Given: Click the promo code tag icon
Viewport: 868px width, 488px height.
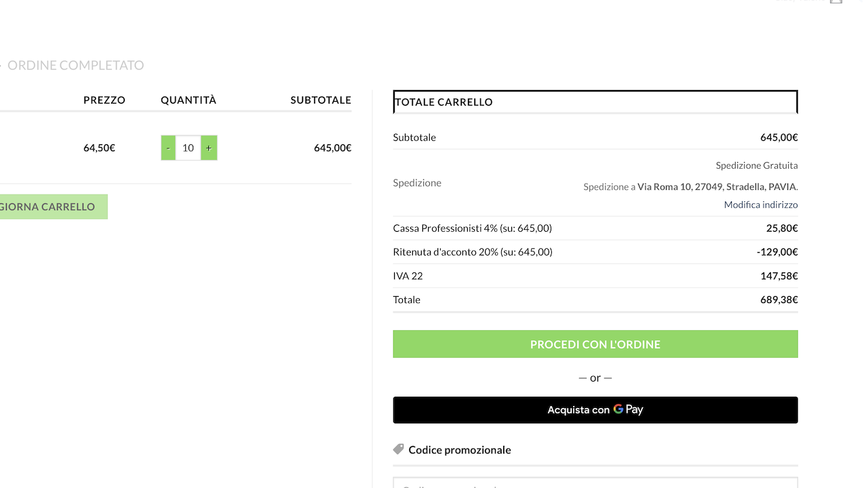Looking at the screenshot, I should tap(399, 449).
